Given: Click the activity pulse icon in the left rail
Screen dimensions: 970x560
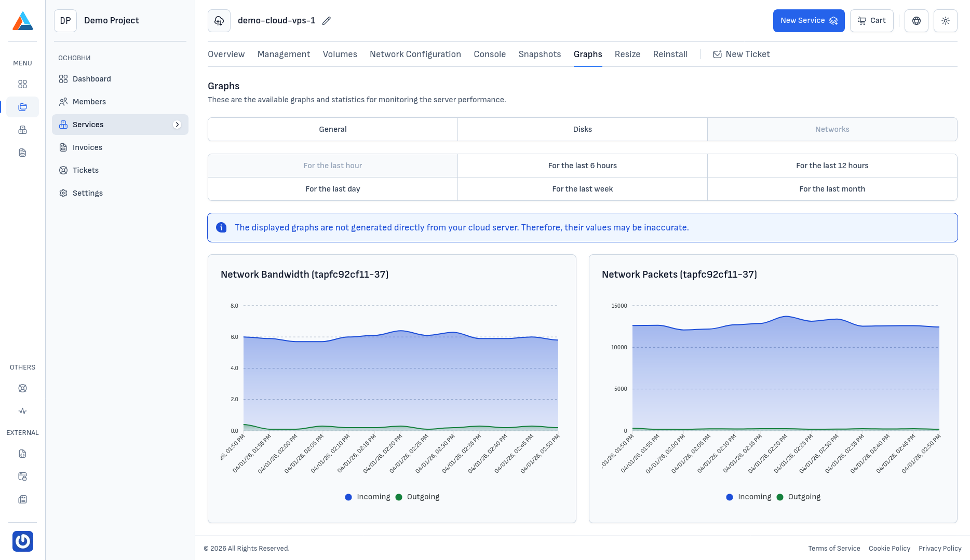Looking at the screenshot, I should coord(22,411).
